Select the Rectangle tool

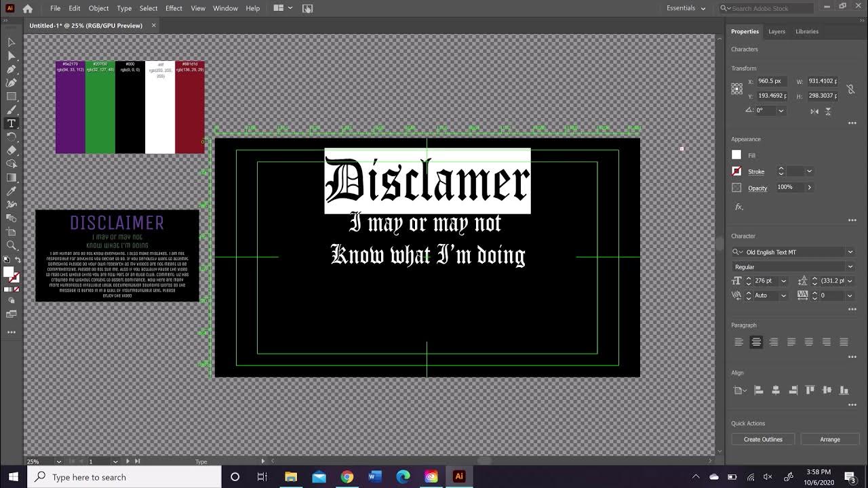point(12,96)
